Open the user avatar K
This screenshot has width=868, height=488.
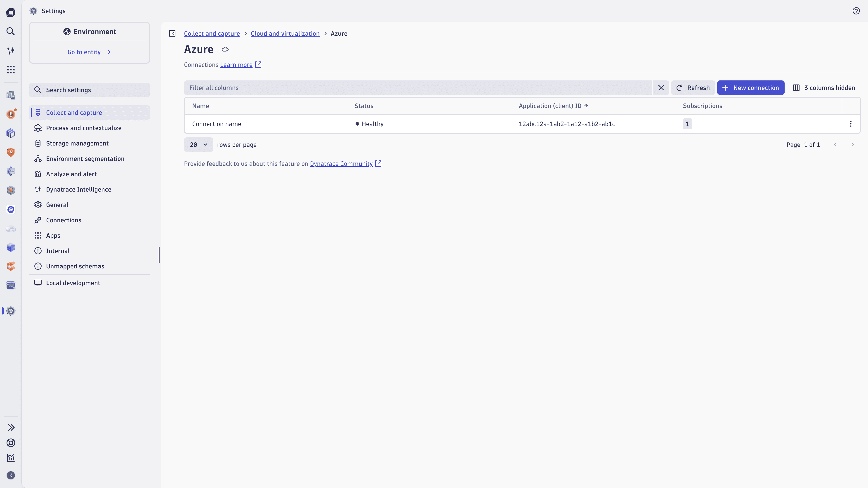[x=11, y=475]
